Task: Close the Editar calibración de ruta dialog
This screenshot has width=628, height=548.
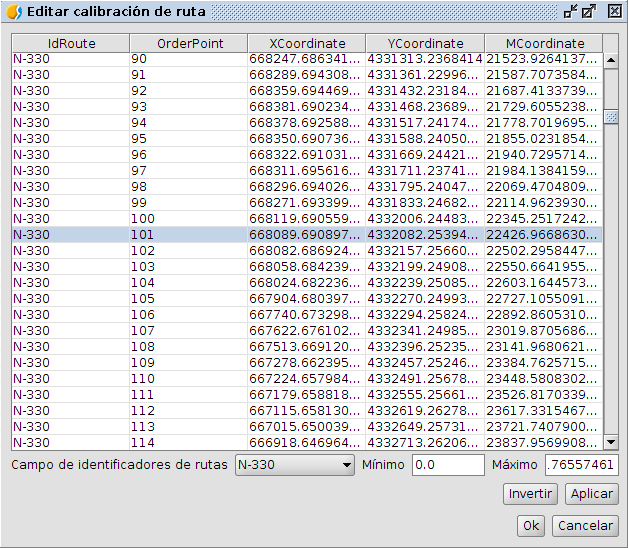Action: coord(612,12)
